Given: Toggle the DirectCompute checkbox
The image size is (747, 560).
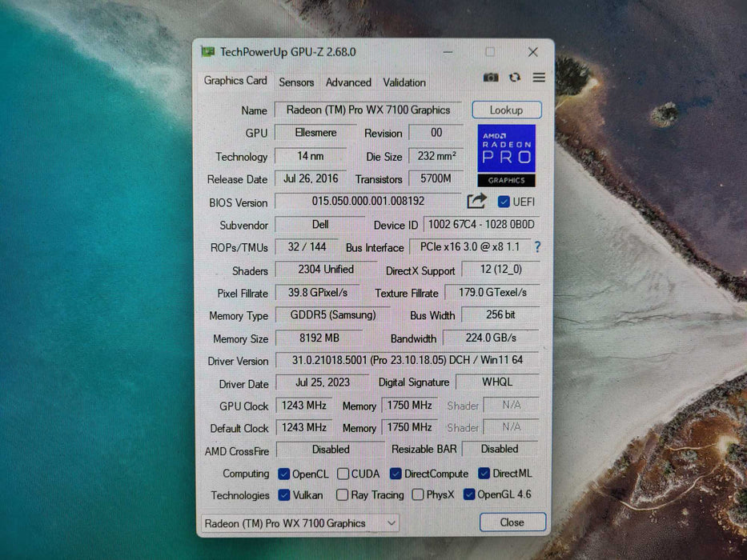Looking at the screenshot, I should (x=396, y=474).
